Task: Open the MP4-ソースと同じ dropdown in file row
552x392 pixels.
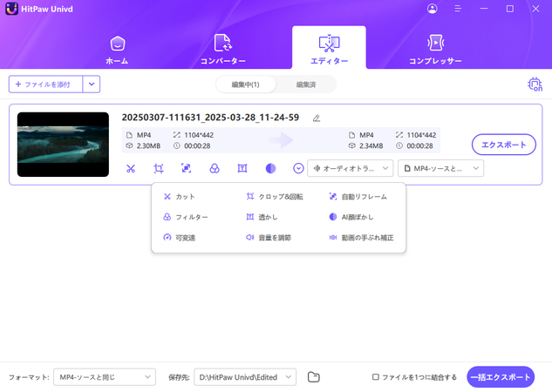Action: coord(440,168)
